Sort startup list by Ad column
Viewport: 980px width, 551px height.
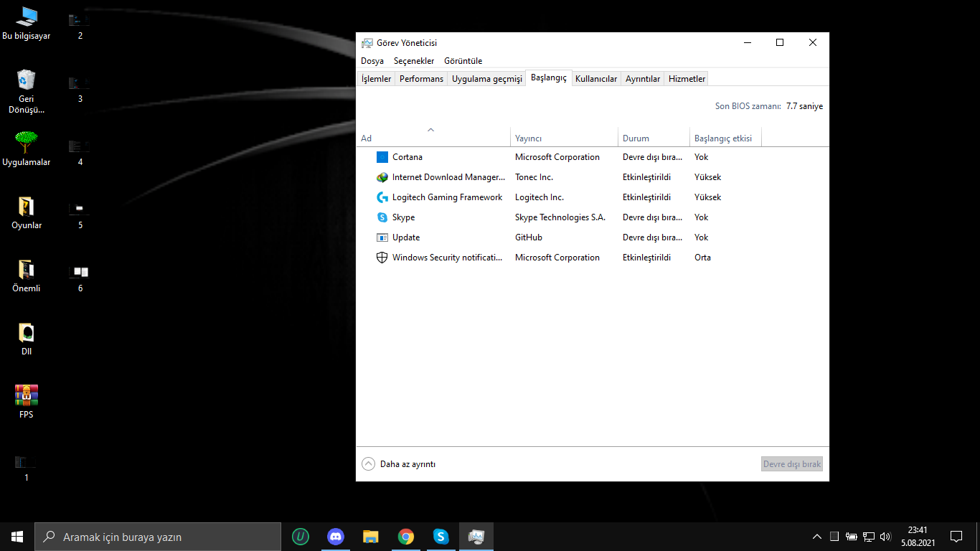[x=366, y=138]
